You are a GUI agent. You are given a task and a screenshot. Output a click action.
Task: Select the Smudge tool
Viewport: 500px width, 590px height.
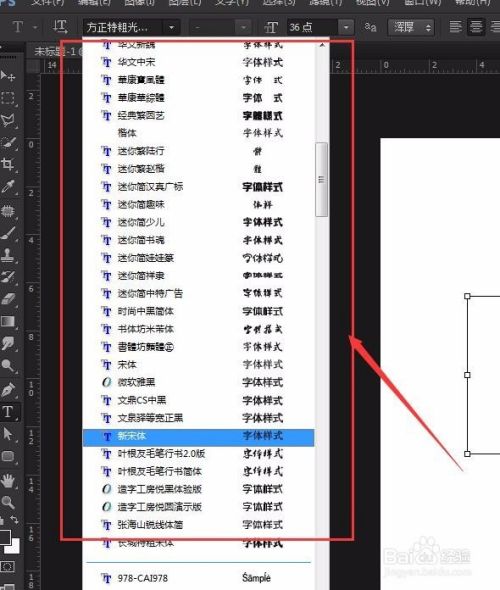tap(8, 343)
